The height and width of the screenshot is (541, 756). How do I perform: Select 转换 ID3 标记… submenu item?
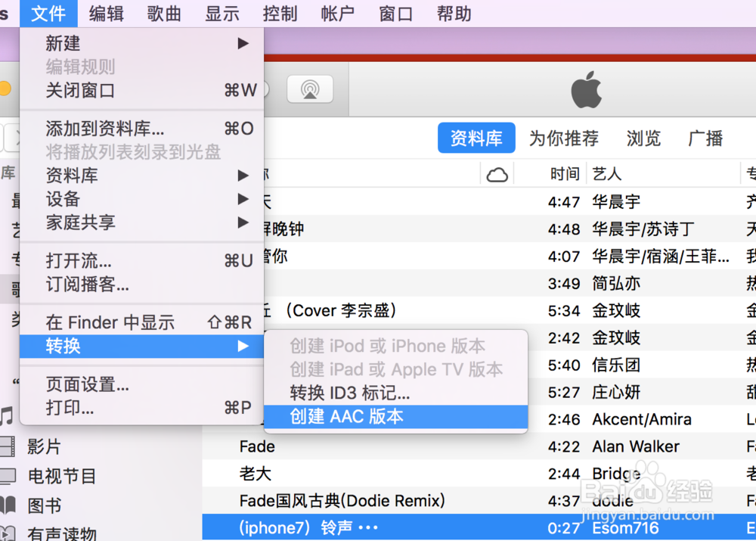(x=396, y=393)
